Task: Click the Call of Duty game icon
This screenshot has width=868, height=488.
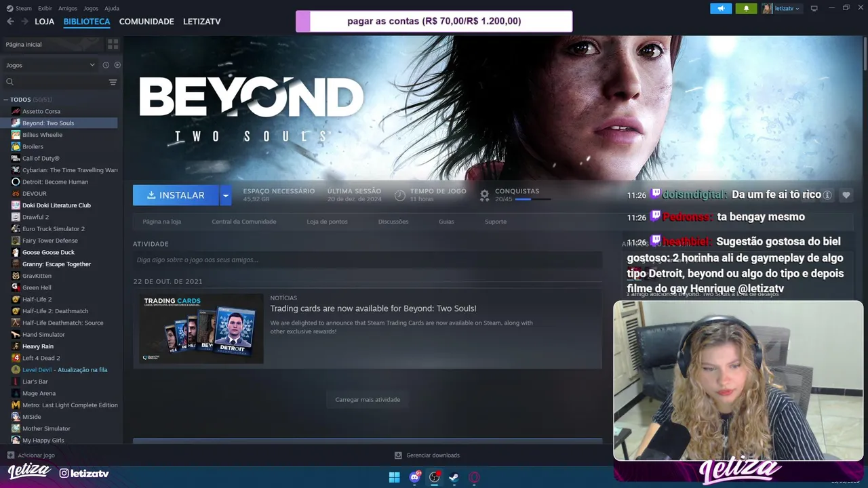Action: (x=16, y=158)
